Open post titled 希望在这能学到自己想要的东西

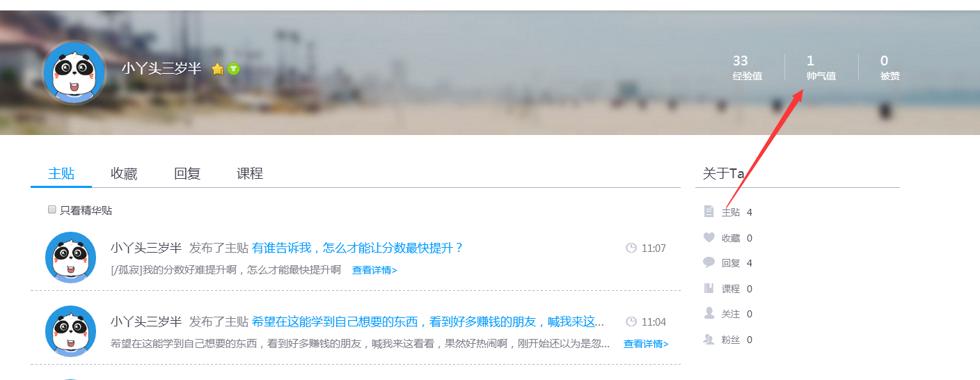[428, 322]
